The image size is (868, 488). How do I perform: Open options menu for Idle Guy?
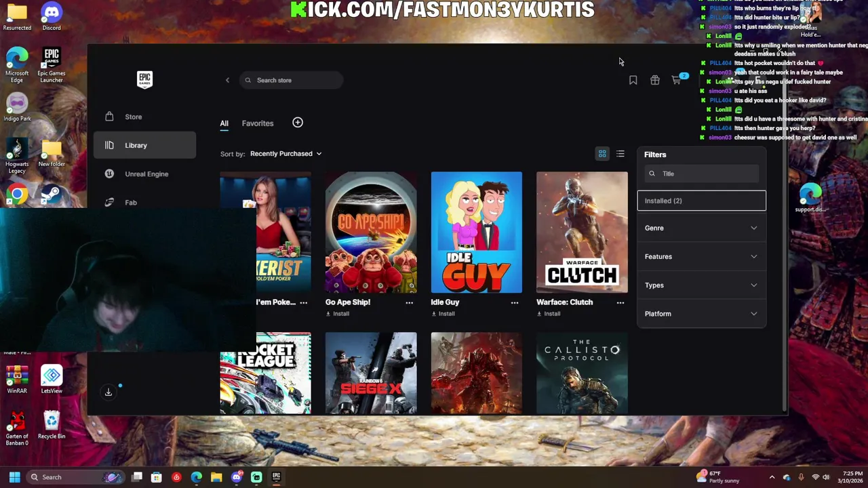515,302
